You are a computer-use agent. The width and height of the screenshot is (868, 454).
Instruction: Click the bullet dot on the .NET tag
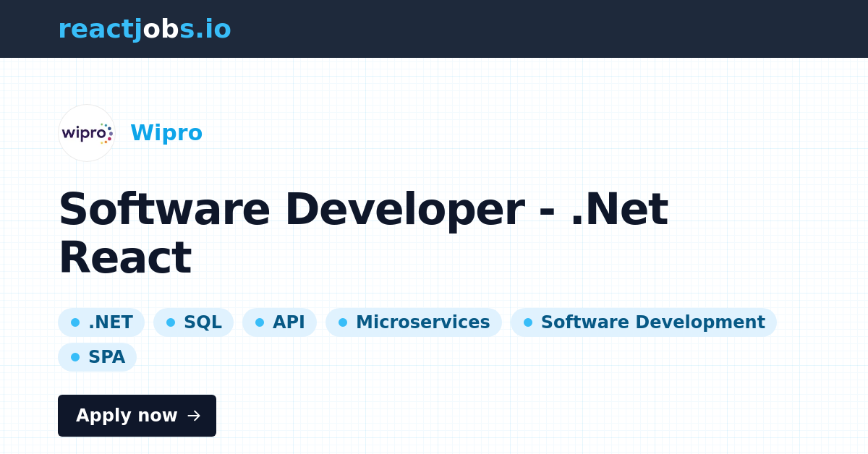point(75,322)
